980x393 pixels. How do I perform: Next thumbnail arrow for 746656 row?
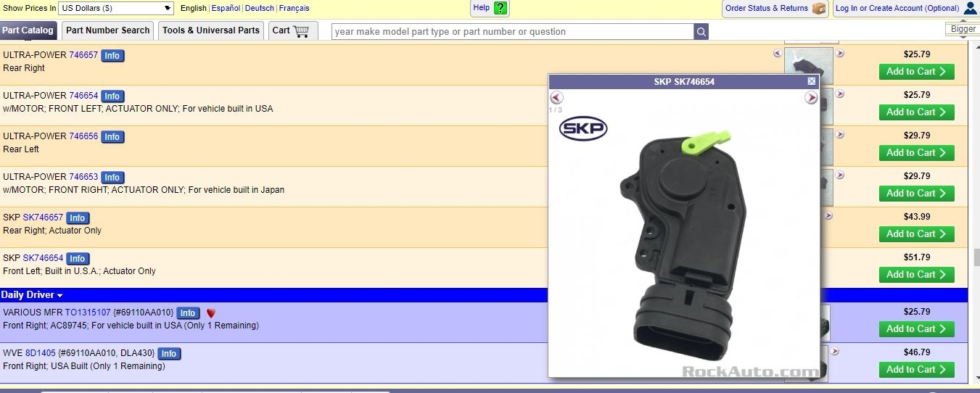coord(840,134)
